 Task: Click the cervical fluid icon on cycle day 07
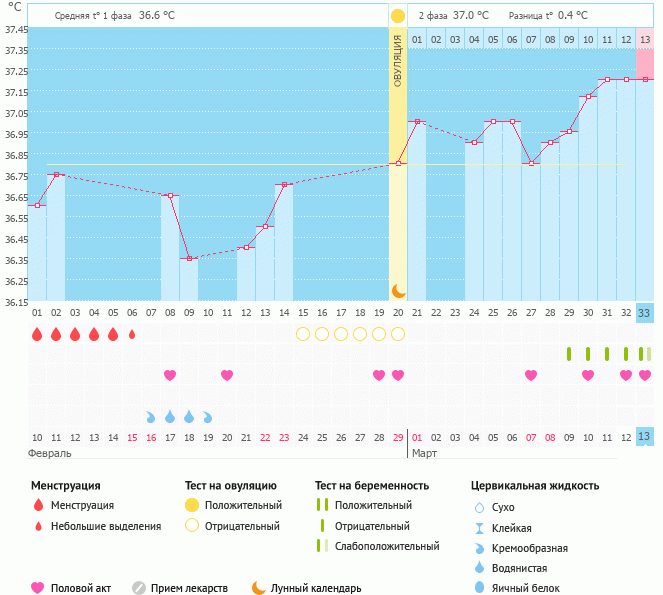151,416
